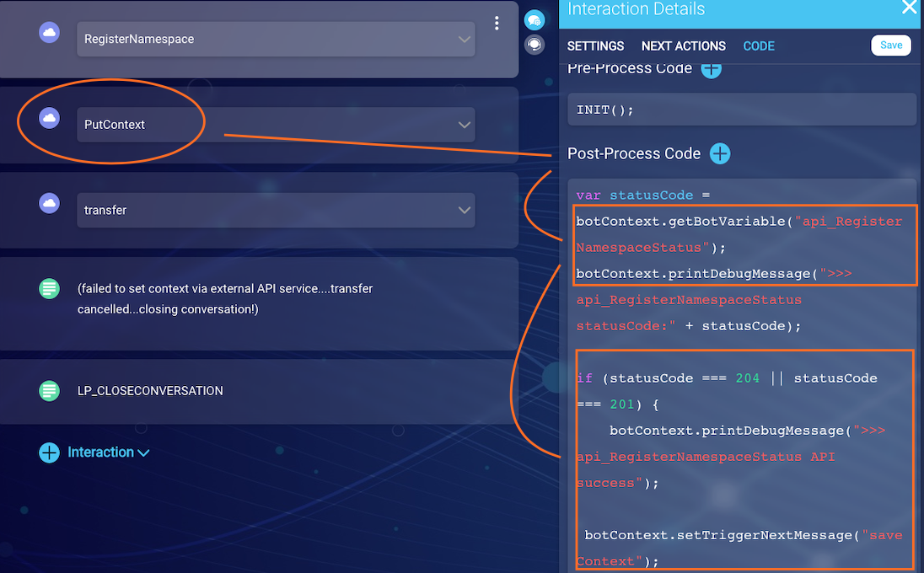Open the transfer interaction dropdown arrow
Screen dimensions: 924x573
(464, 210)
